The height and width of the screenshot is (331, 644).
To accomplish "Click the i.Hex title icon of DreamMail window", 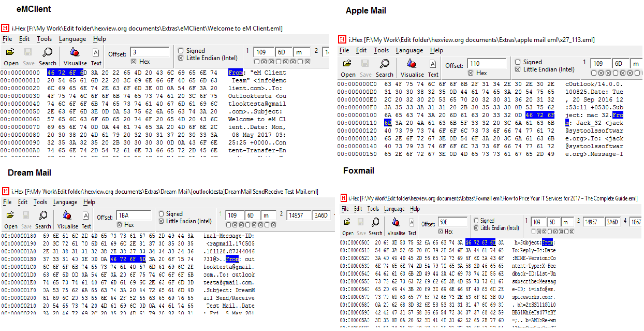I will tap(5, 192).
